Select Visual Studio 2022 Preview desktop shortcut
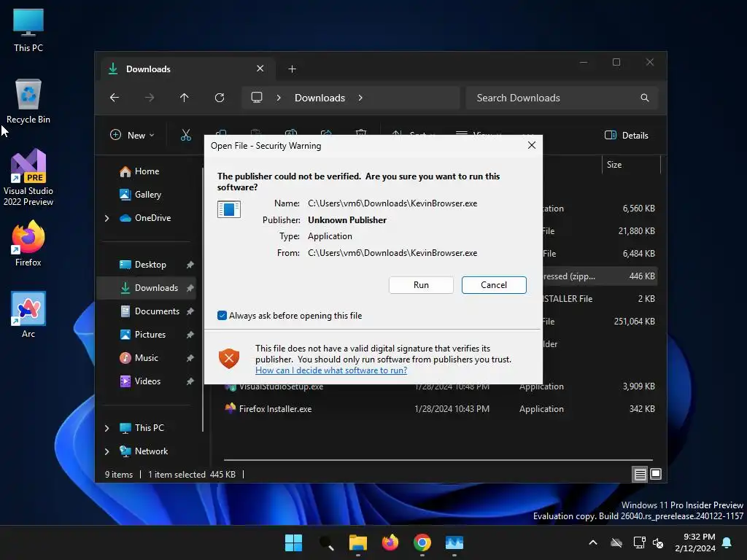747x560 pixels. point(28,177)
